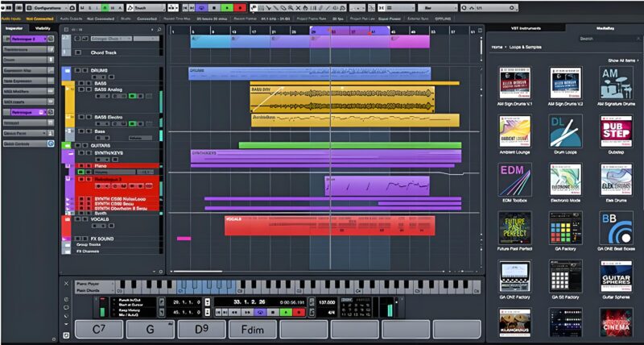The width and height of the screenshot is (644, 345).
Task: Click the Drum Loops library icon
Action: 565,131
